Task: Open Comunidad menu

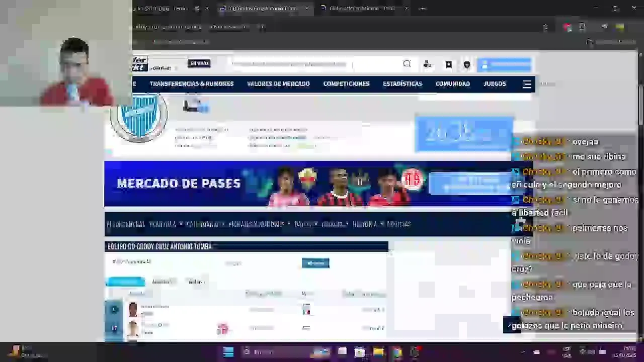Action: [x=453, y=84]
